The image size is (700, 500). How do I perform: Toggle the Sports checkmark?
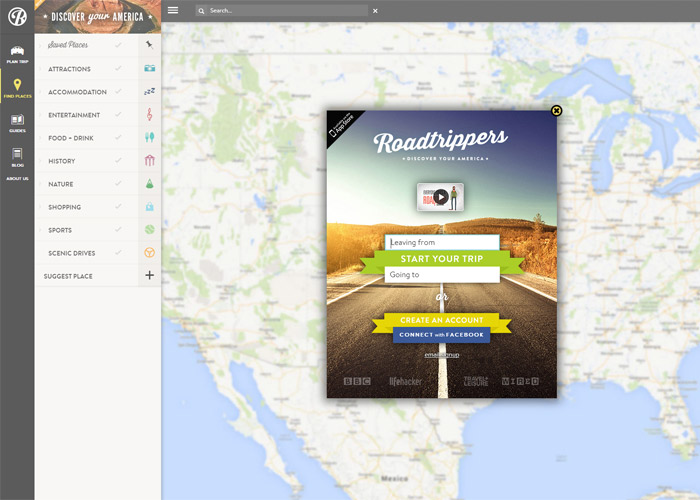[118, 229]
